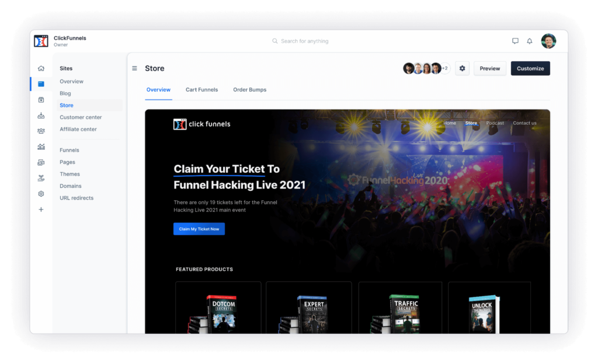Screen dimensions: 598x364
Task: Click the Sites heading in side panel
Action: click(66, 68)
